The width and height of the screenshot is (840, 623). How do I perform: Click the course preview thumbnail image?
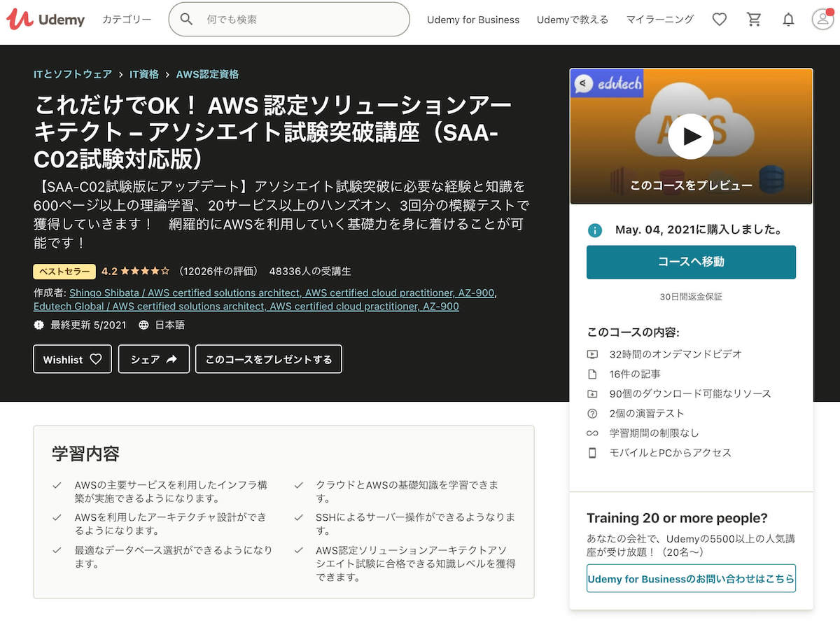691,136
